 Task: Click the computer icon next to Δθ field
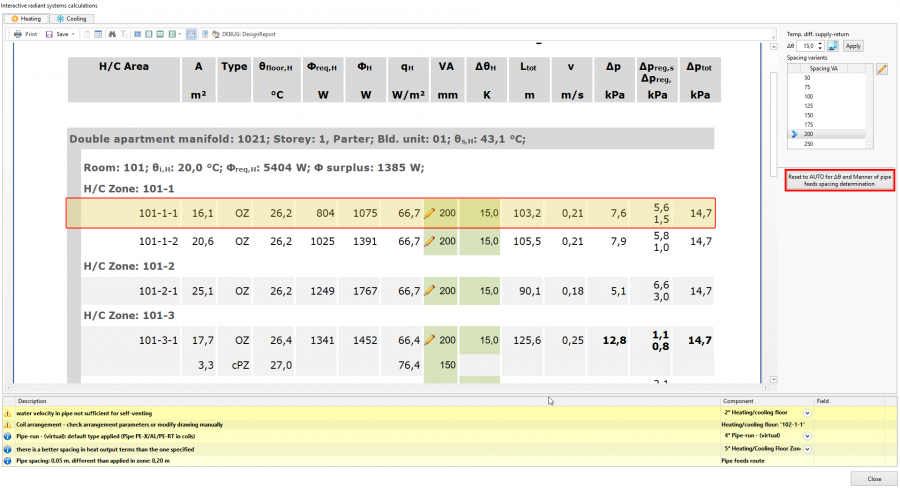pyautogui.click(x=833, y=46)
